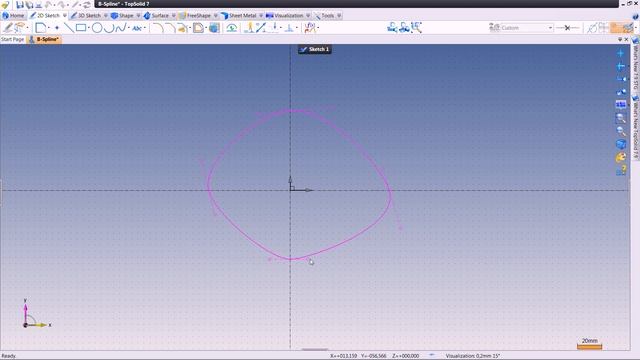Expand the FreeShape tab dropdown arrow
The image size is (640, 360).
[216, 16]
